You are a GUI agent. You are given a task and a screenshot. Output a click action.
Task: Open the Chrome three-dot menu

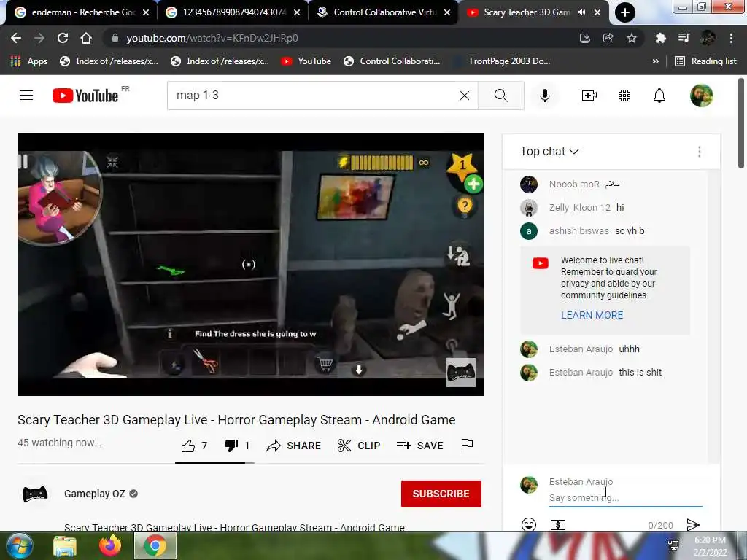point(731,38)
